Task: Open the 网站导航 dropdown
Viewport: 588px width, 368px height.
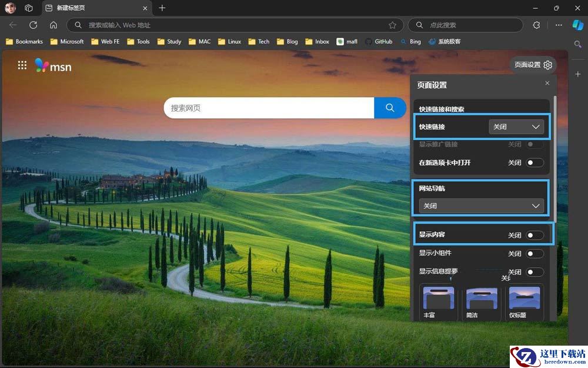Action: pyautogui.click(x=482, y=205)
